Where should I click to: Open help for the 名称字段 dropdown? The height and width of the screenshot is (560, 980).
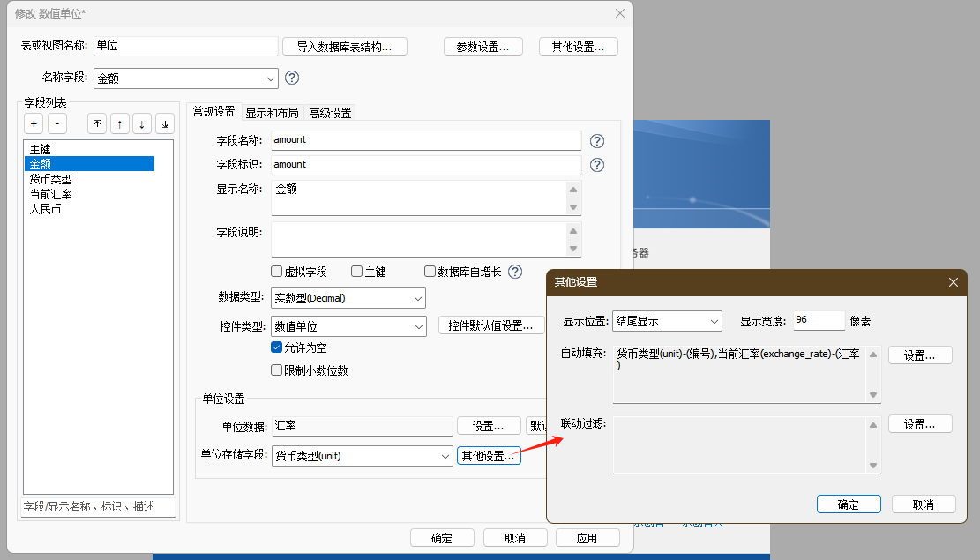[292, 78]
